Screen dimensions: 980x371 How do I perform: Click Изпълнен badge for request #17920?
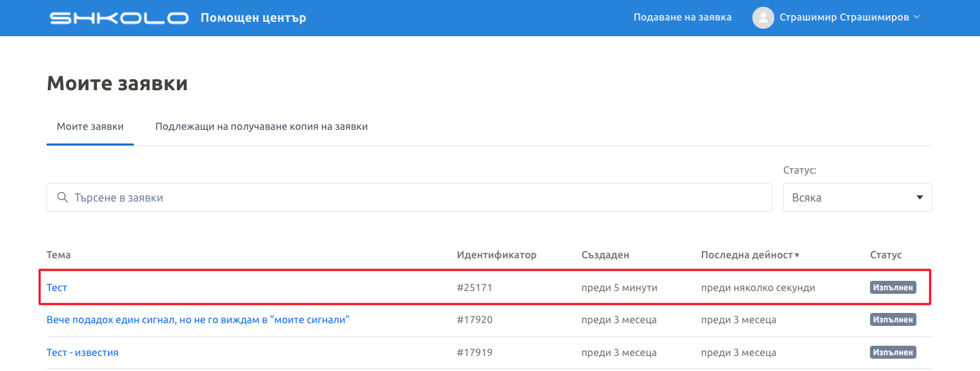(893, 320)
